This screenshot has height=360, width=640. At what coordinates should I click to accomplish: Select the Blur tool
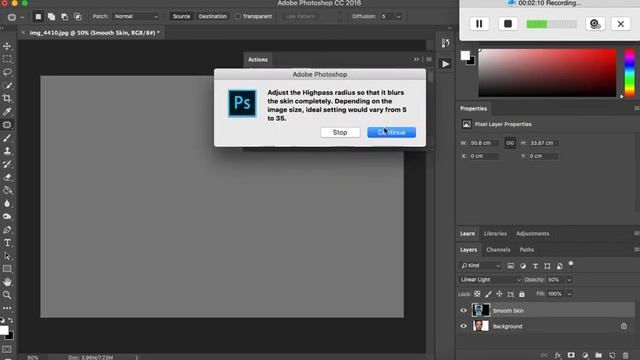pos(7,203)
